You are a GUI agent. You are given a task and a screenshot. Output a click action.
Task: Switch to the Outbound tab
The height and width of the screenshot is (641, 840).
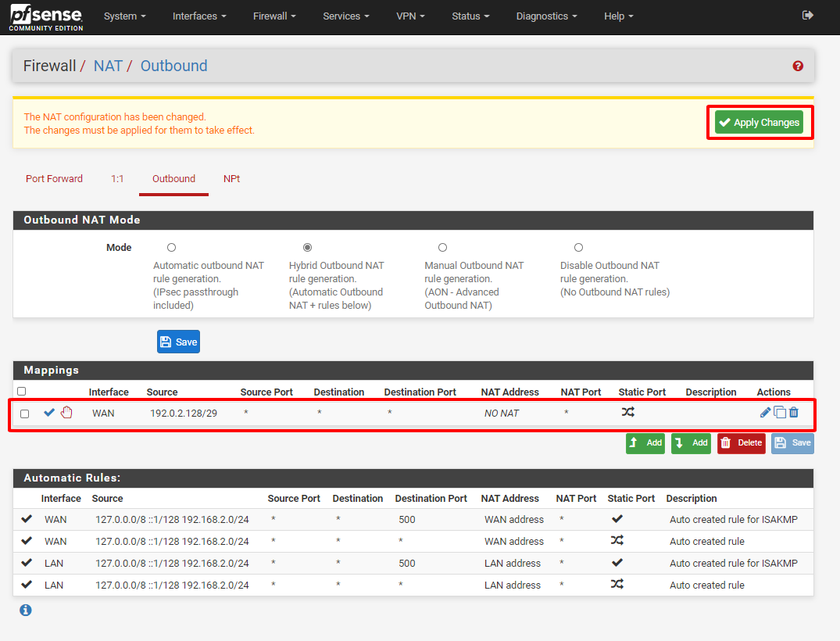point(173,178)
